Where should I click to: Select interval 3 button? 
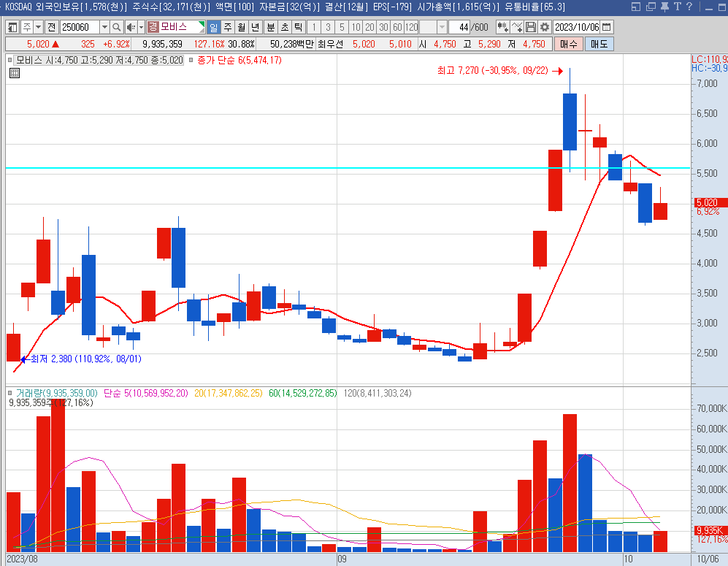pyautogui.click(x=328, y=28)
